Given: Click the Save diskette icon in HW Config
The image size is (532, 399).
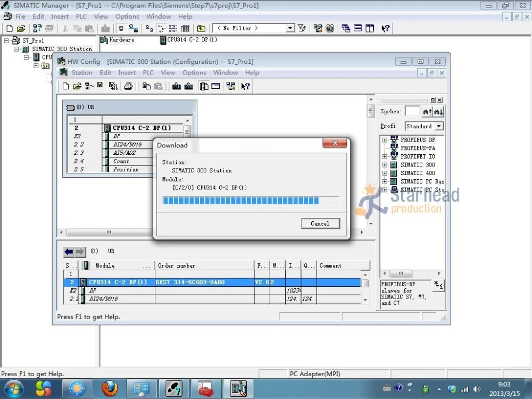Looking at the screenshot, I should click(x=100, y=85).
